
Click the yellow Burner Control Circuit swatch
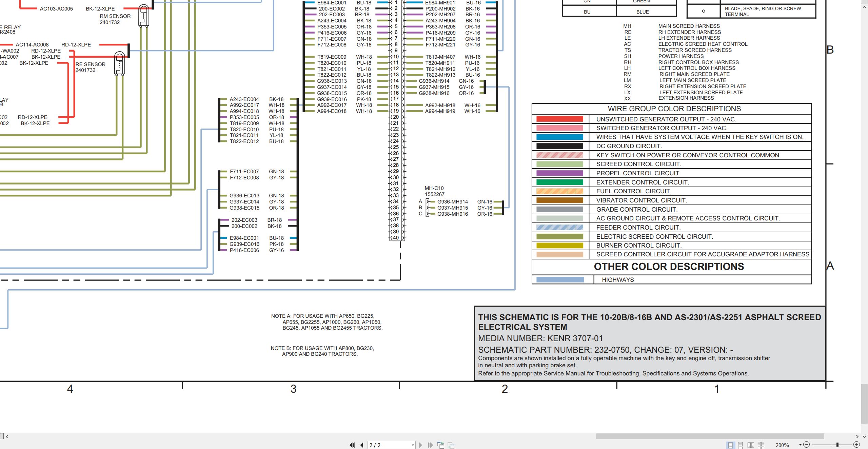pyautogui.click(x=559, y=246)
